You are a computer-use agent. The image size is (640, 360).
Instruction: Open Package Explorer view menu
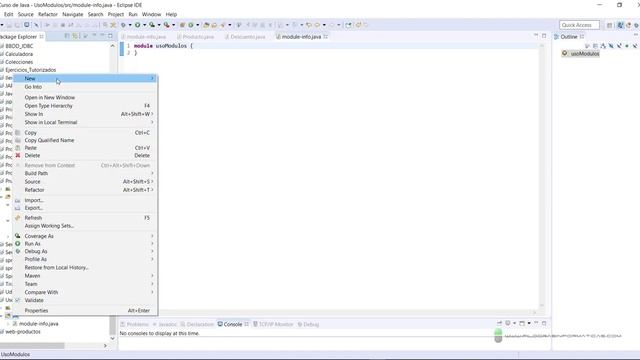click(x=94, y=36)
